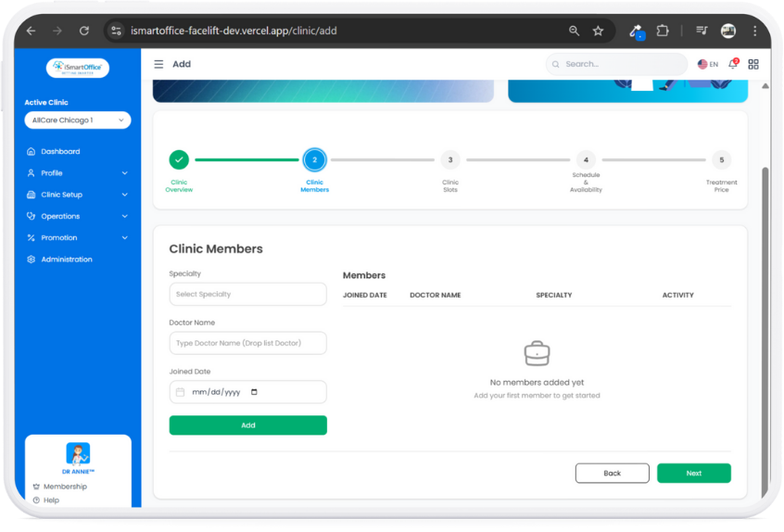Open the notifications bell icon
784x532 pixels.
[732, 64]
